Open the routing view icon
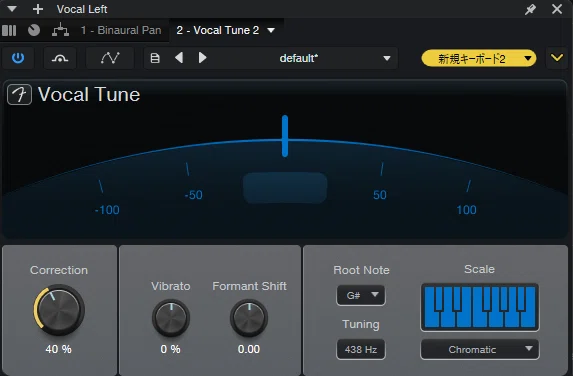Viewport: 573px width, 376px height. pos(60,30)
